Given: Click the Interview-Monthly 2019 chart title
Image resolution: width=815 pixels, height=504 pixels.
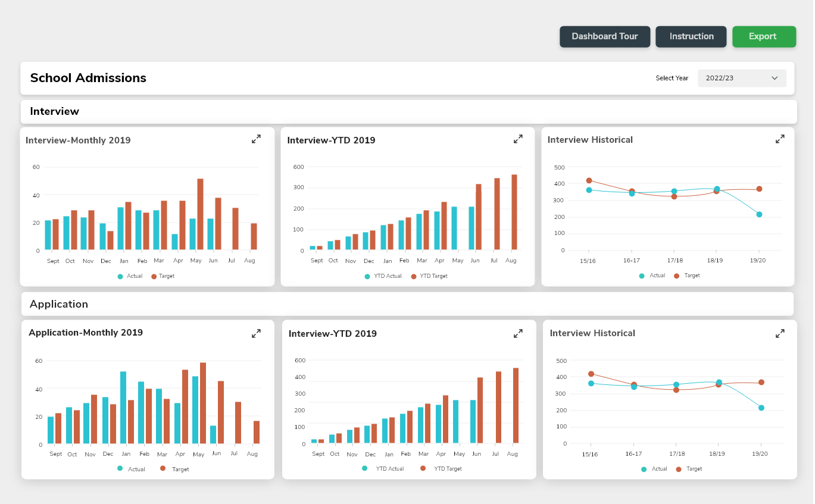Looking at the screenshot, I should [78, 140].
